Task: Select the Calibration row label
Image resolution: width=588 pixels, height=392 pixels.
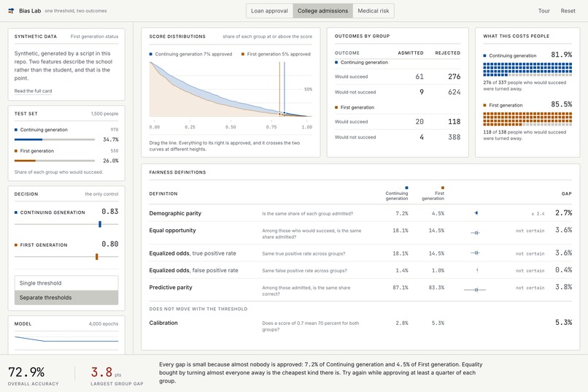Action: click(163, 323)
